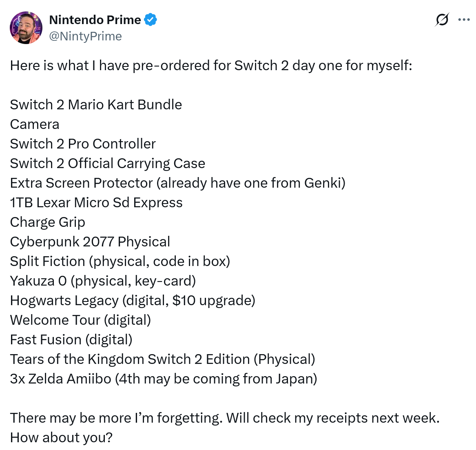Click the "1TB Lexar Micro Sd Express" text
Screen dimensions: 476x450
[96, 202]
